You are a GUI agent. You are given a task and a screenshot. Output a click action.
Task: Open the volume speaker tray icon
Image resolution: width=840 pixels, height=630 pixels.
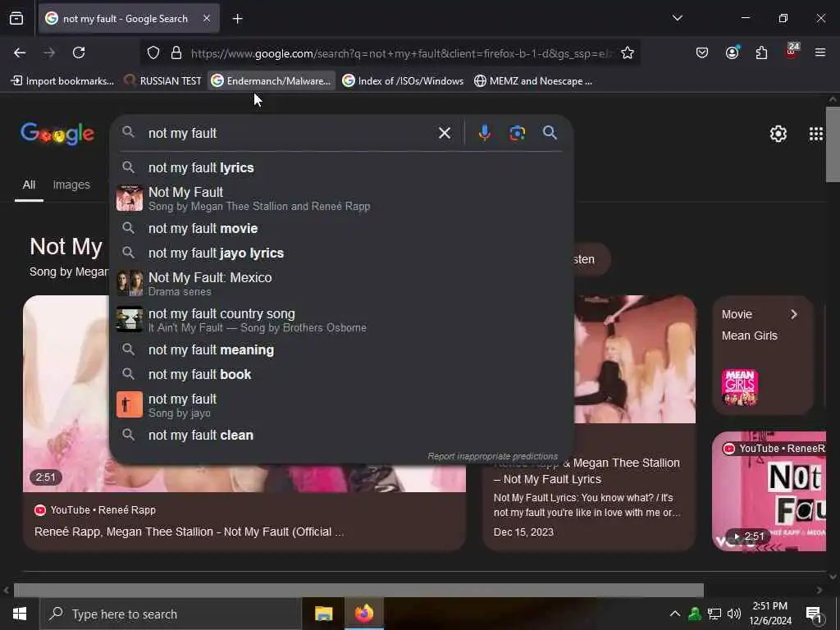[x=734, y=614]
